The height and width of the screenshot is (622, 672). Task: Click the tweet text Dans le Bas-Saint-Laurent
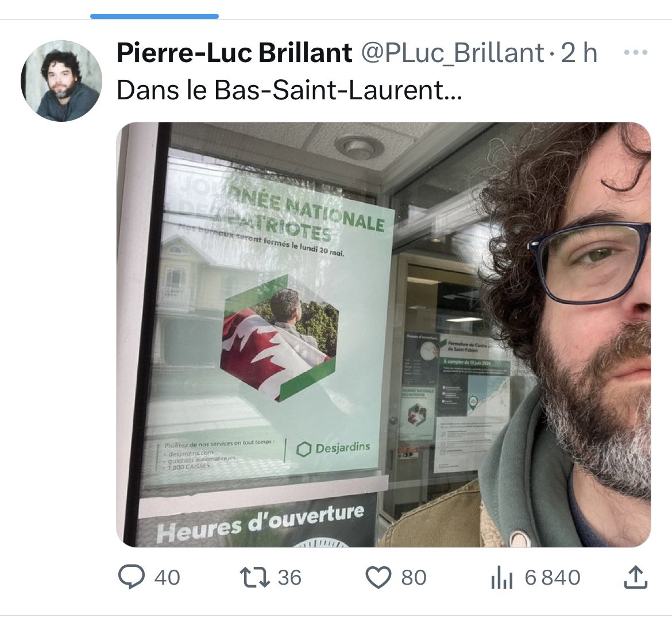coord(289,90)
